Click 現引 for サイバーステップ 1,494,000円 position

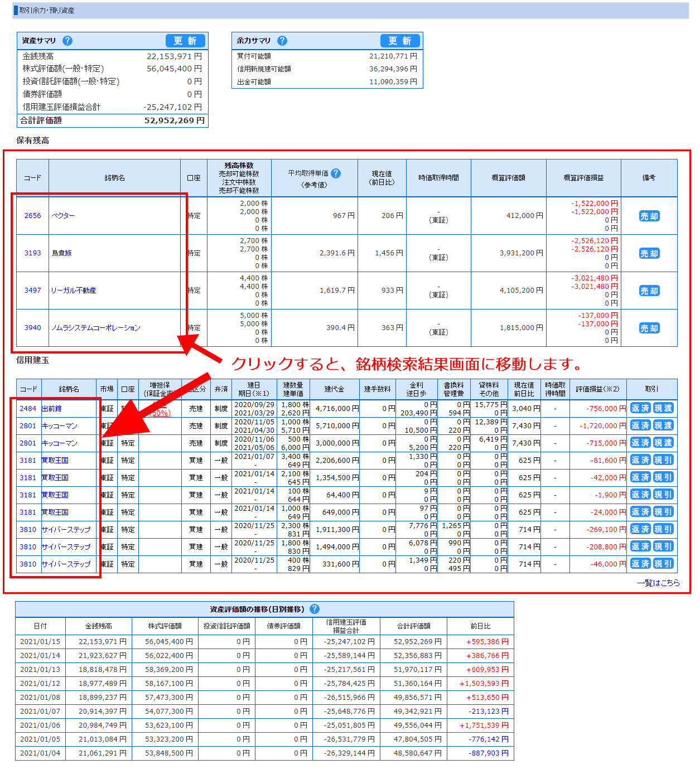[x=664, y=546]
